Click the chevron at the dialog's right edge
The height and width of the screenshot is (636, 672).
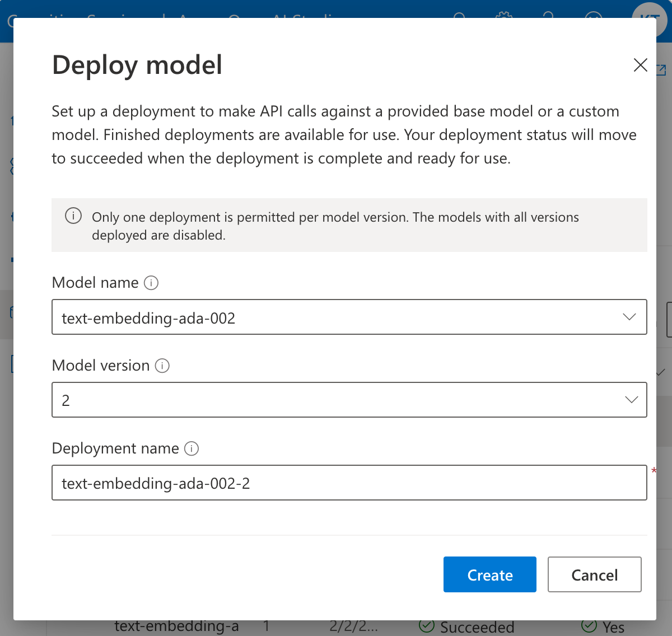661,372
